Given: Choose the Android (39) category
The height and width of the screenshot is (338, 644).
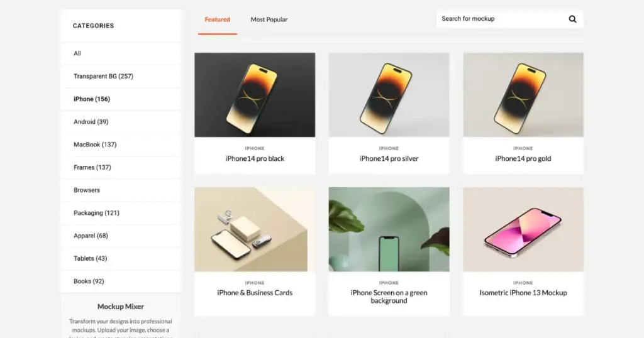Looking at the screenshot, I should tap(121, 122).
